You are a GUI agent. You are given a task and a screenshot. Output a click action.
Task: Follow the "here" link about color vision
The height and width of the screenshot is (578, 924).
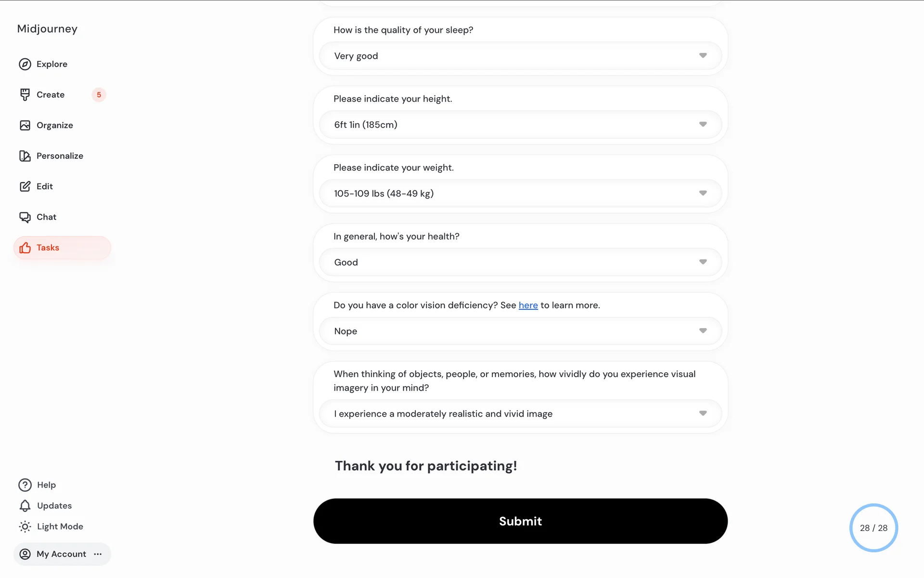point(528,305)
